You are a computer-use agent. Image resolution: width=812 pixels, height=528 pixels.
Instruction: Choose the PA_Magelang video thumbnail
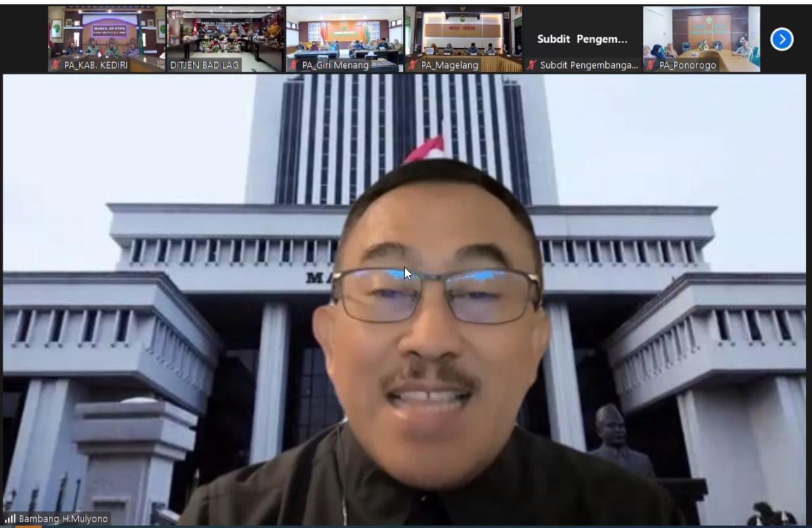[x=463, y=33]
